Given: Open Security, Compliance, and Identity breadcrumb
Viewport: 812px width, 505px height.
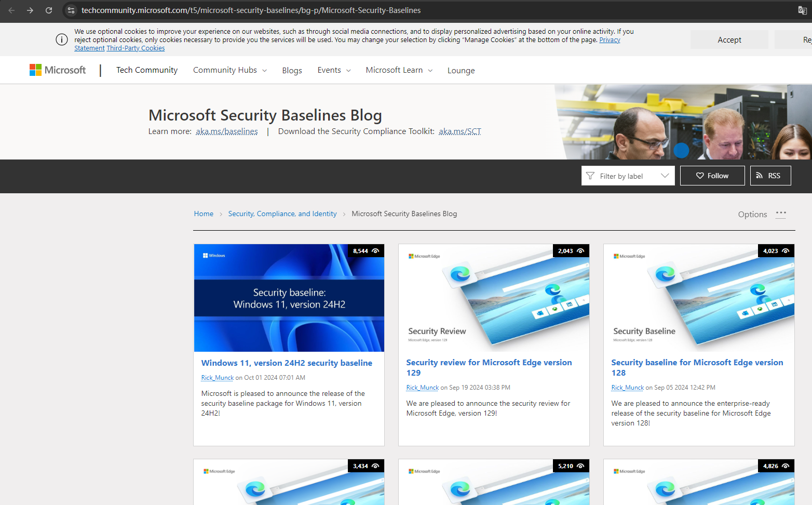Looking at the screenshot, I should click(282, 214).
